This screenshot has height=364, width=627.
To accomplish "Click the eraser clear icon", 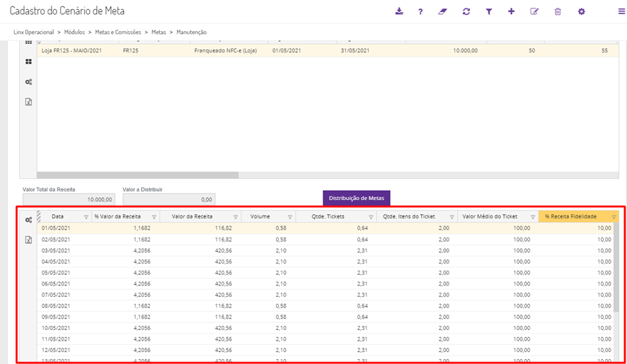I will (443, 11).
